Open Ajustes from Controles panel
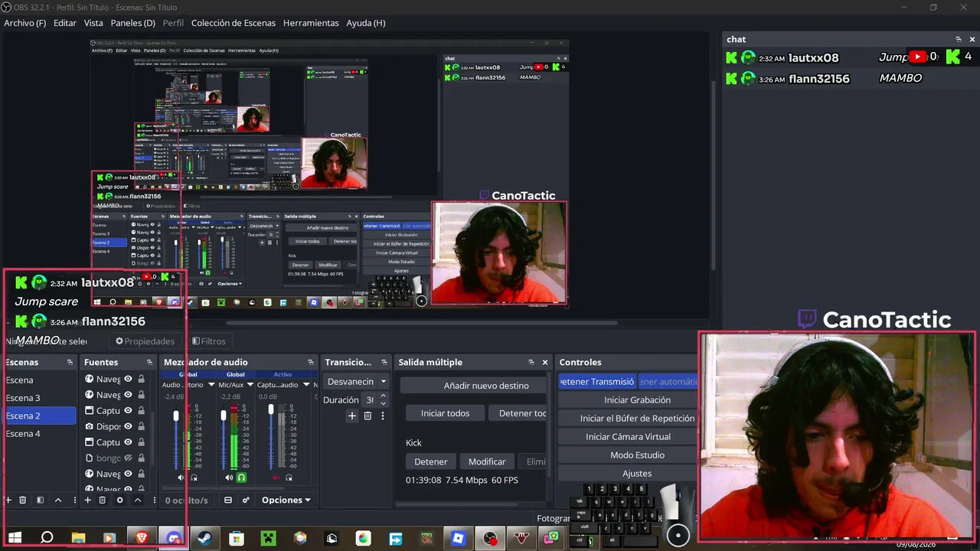This screenshot has height=551, width=980. [x=628, y=474]
